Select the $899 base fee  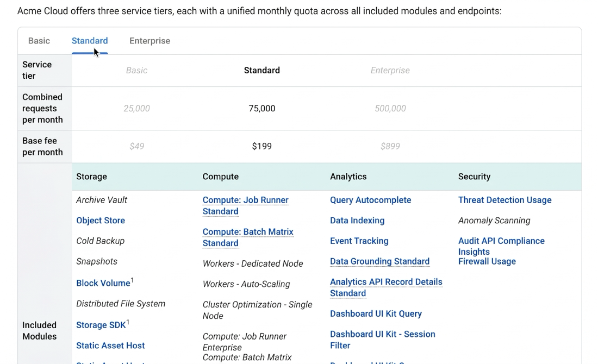click(390, 146)
